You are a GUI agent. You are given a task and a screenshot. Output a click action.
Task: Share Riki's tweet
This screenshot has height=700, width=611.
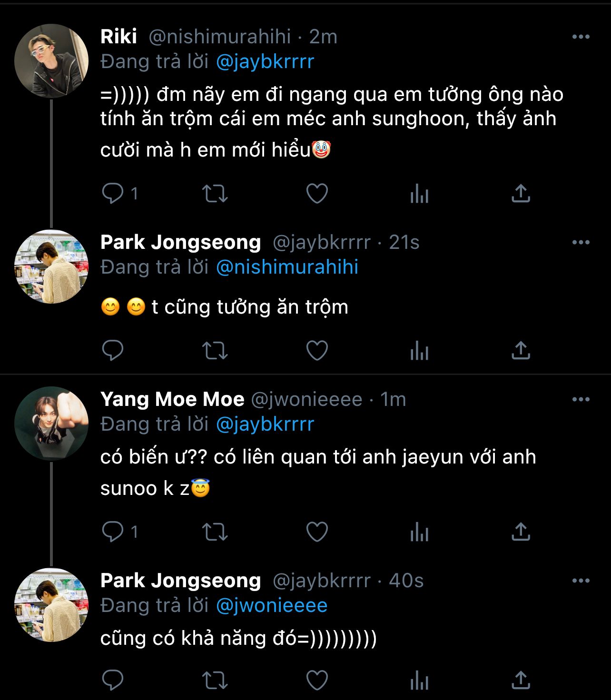click(x=521, y=193)
